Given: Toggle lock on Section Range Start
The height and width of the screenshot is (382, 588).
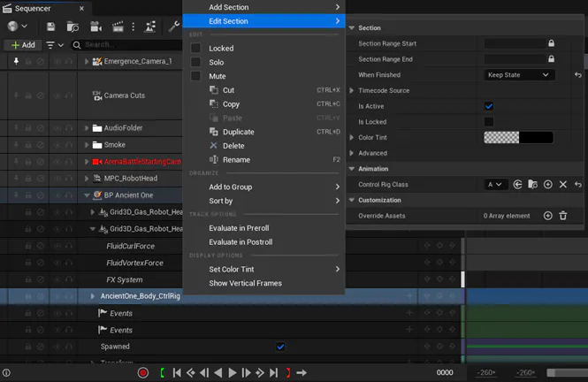Looking at the screenshot, I should tap(551, 43).
